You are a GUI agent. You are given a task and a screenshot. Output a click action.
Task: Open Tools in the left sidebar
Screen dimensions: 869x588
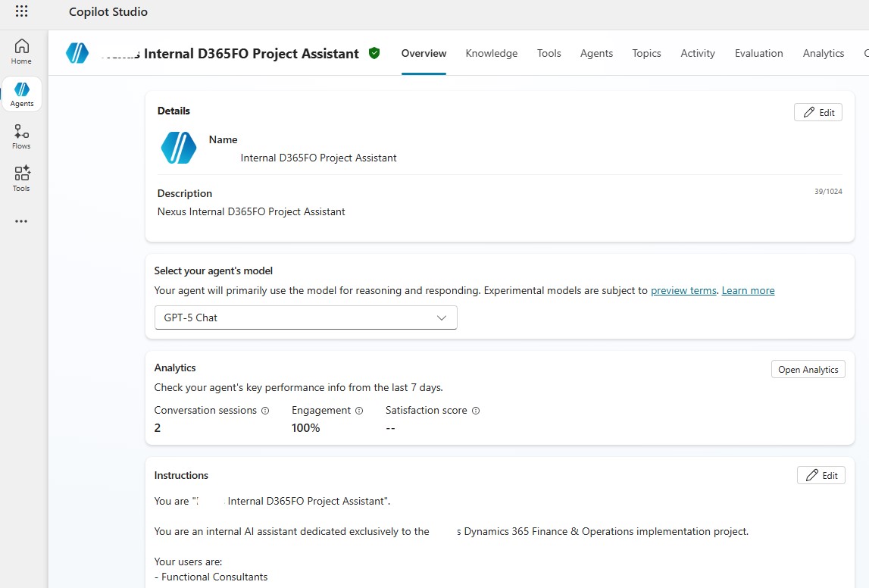click(21, 179)
